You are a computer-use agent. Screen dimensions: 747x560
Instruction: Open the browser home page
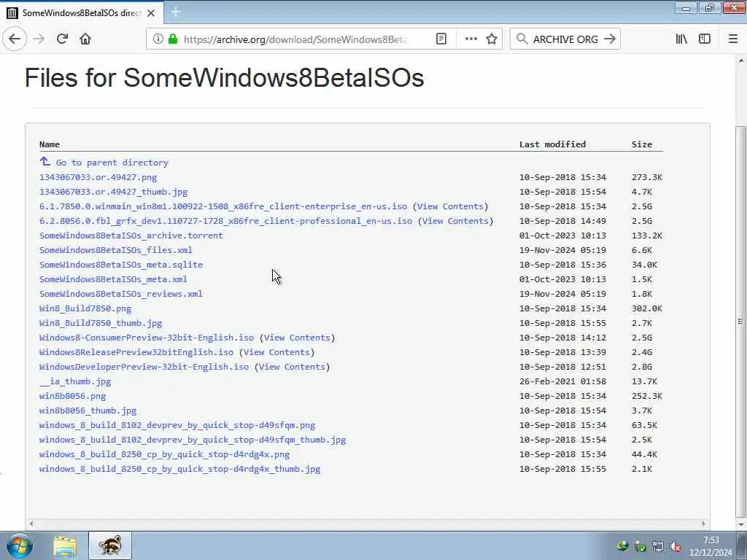[85, 39]
